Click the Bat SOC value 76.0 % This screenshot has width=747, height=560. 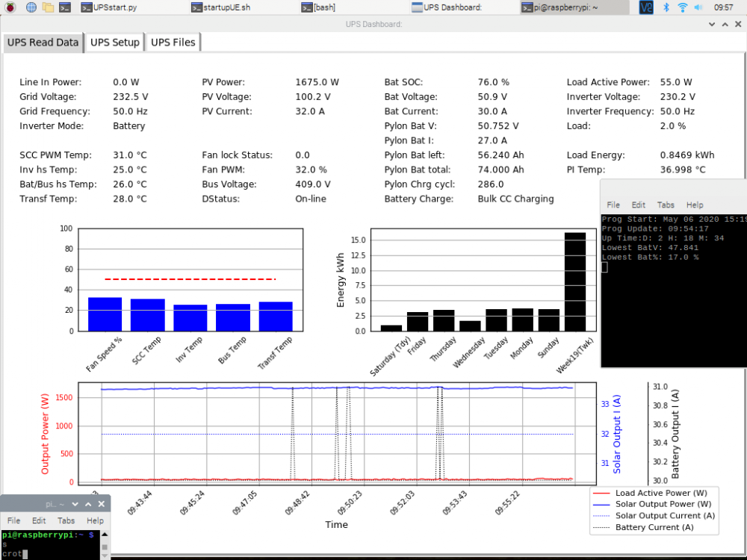coord(494,82)
